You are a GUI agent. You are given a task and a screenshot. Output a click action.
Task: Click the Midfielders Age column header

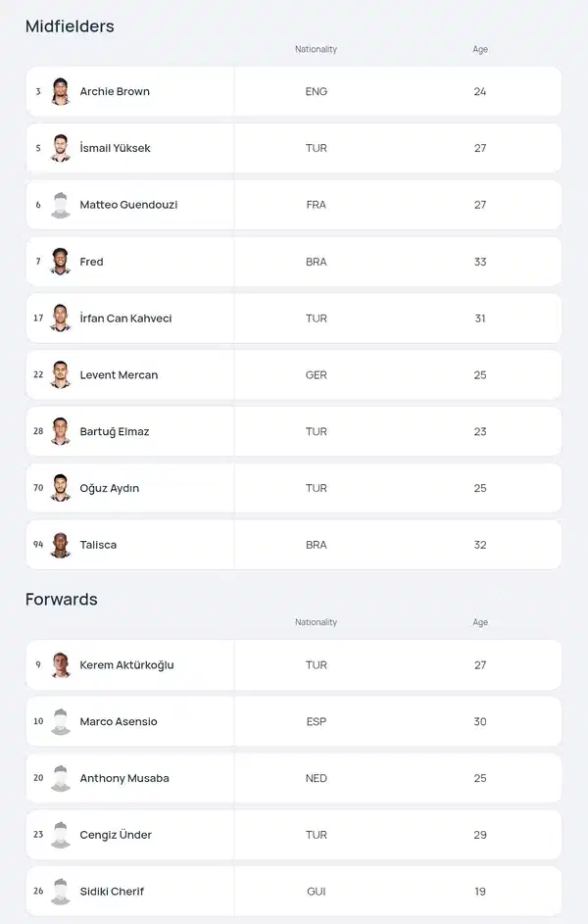(480, 50)
